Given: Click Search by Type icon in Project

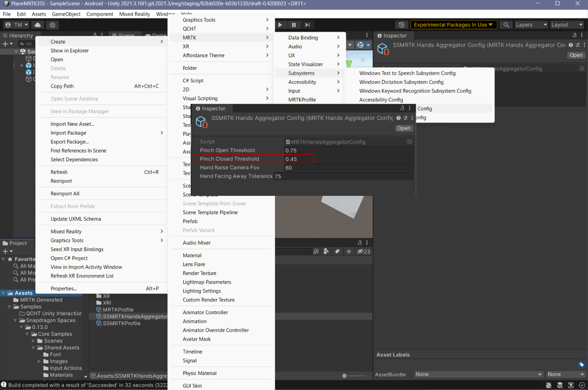Looking at the screenshot, I should point(326,251).
